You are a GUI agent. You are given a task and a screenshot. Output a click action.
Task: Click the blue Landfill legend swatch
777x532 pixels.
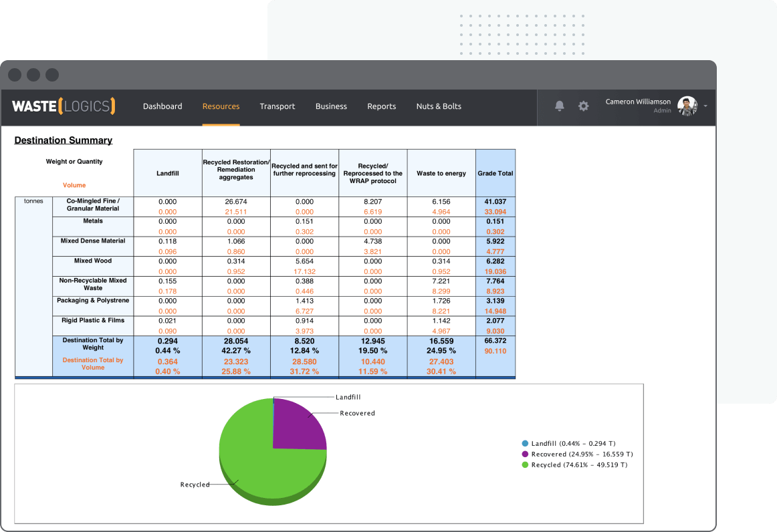525,443
